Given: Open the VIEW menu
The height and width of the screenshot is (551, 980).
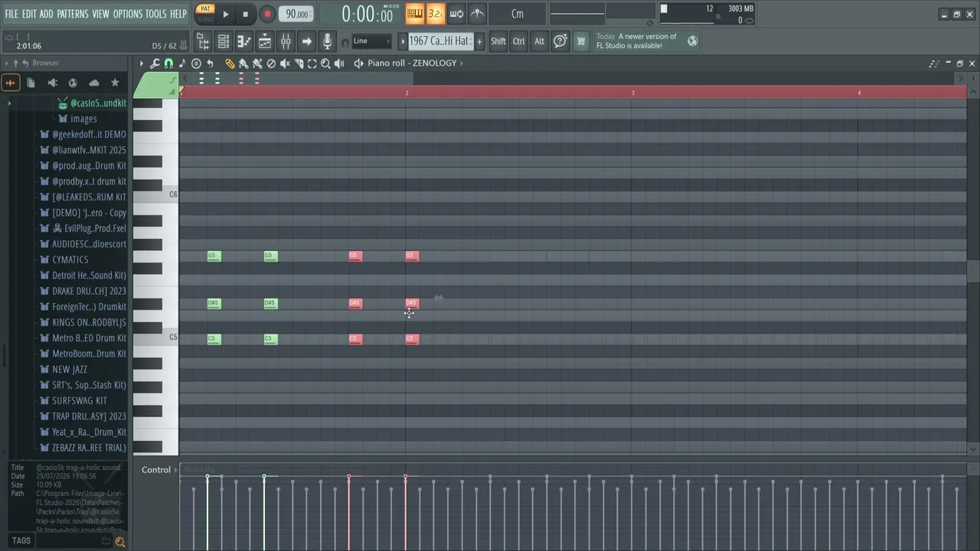Looking at the screenshot, I should tap(101, 14).
